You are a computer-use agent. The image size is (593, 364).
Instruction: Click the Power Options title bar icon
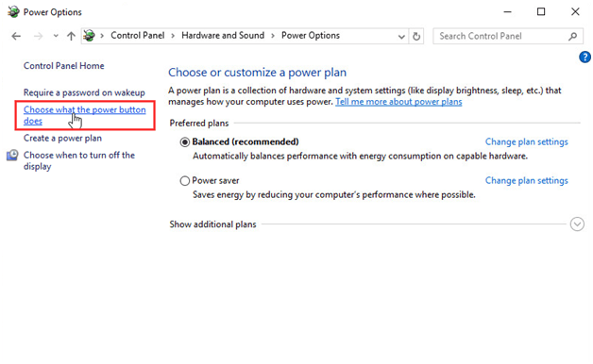pos(13,11)
